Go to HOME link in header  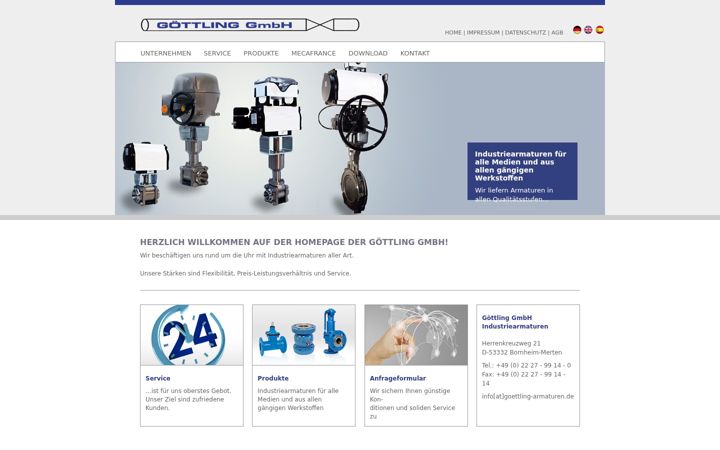point(453,33)
